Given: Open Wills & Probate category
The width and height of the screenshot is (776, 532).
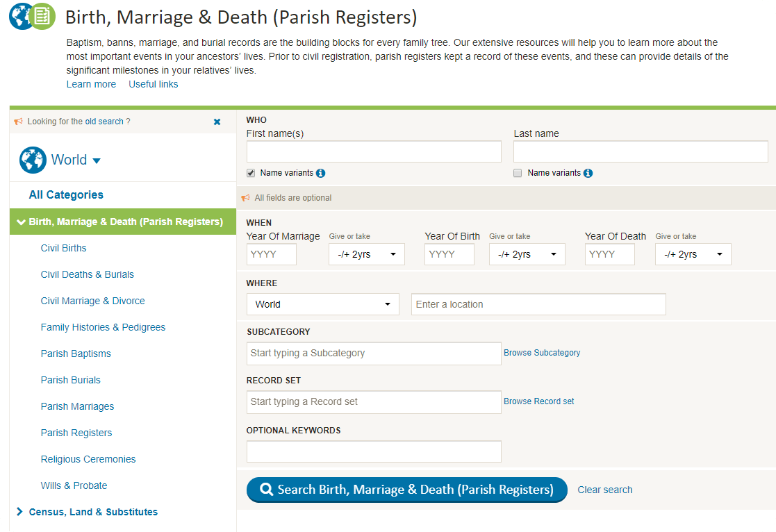Looking at the screenshot, I should [74, 485].
